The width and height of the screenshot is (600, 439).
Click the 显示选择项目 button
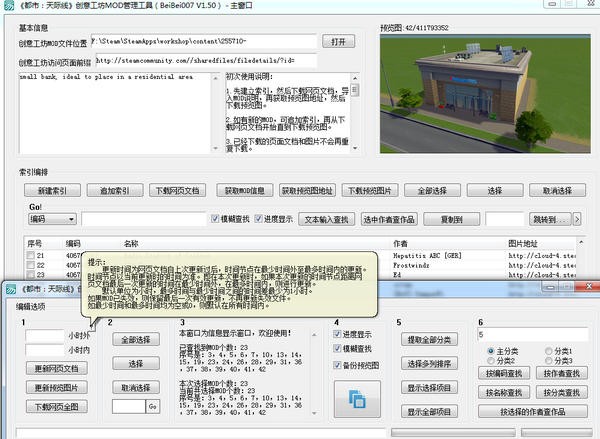click(429, 388)
